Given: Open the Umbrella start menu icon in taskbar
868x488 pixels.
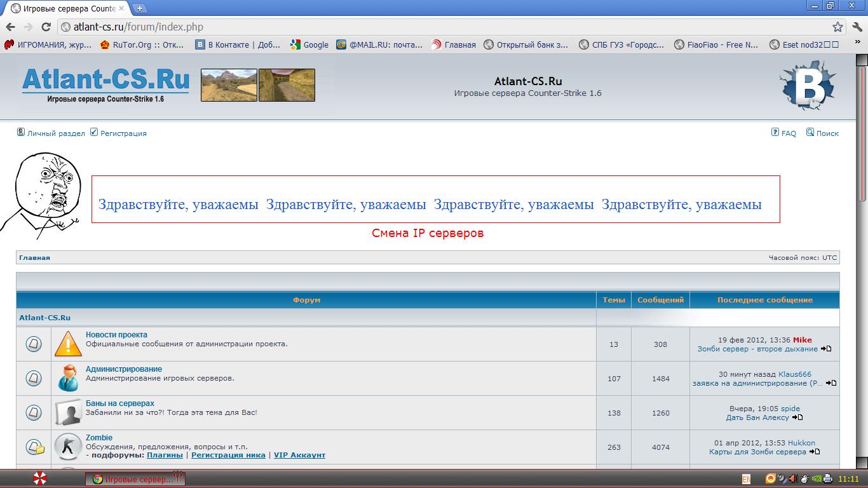Looking at the screenshot, I should click(39, 478).
